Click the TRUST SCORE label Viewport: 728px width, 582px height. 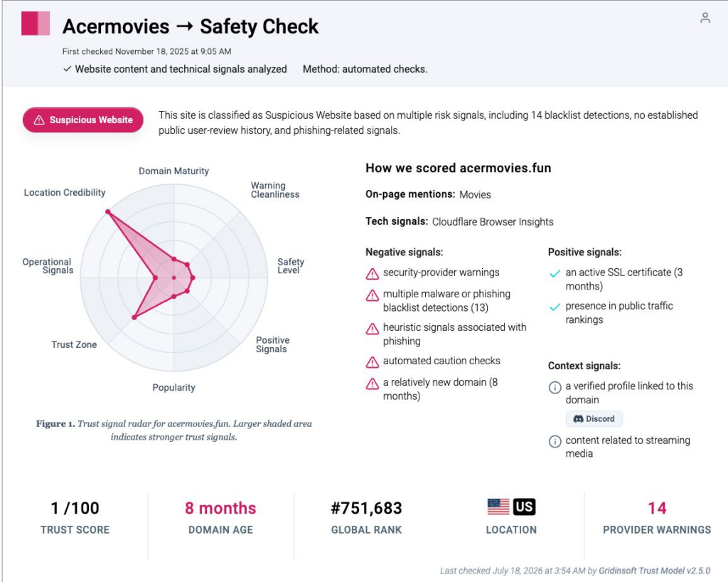click(x=75, y=530)
